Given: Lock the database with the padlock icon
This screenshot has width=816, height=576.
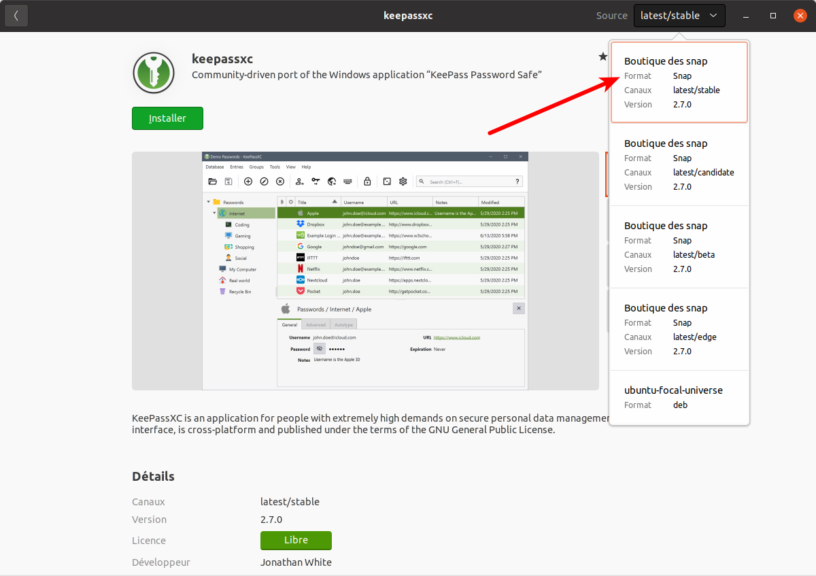Looking at the screenshot, I should (369, 181).
